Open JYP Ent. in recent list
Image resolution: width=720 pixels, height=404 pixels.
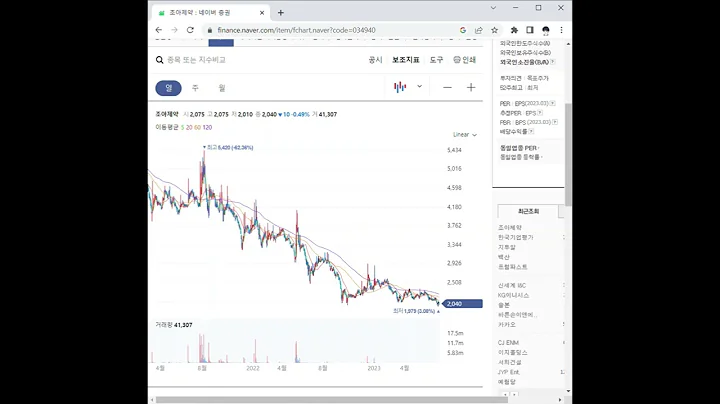(509, 372)
